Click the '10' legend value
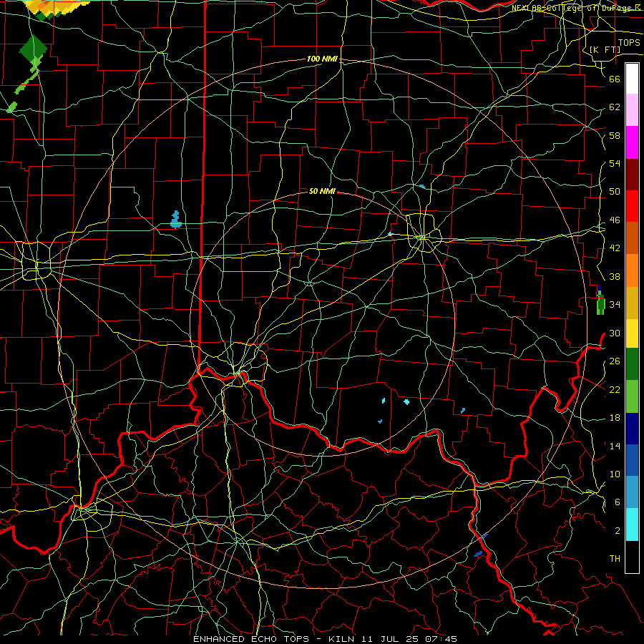 coord(615,474)
